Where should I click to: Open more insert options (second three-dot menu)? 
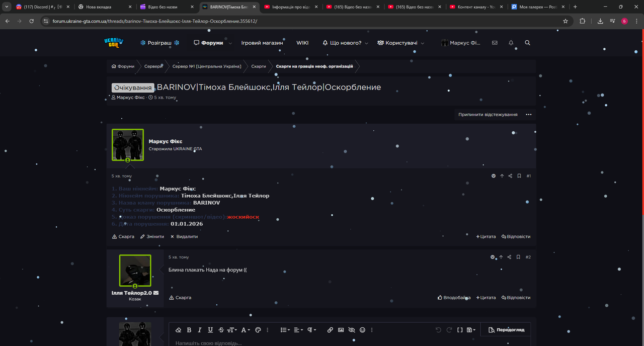point(372,330)
